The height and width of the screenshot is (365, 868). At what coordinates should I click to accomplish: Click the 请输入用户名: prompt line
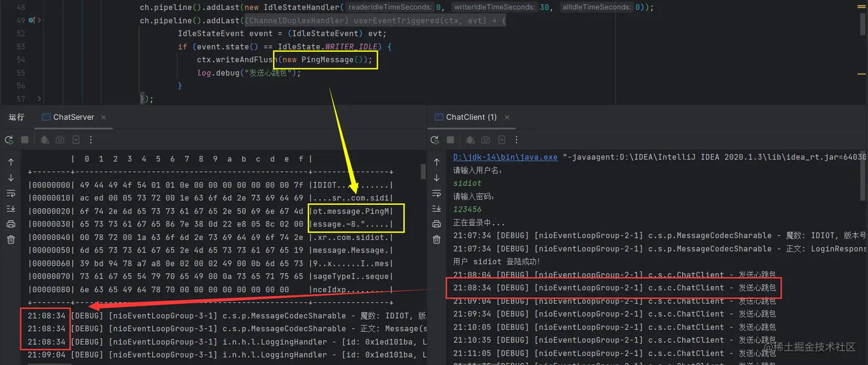[478, 170]
